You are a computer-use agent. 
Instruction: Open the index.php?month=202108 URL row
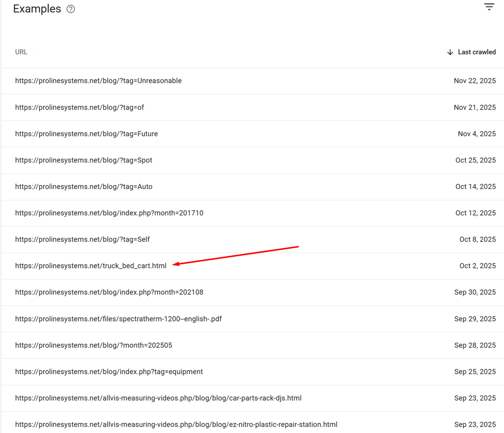pyautogui.click(x=109, y=292)
